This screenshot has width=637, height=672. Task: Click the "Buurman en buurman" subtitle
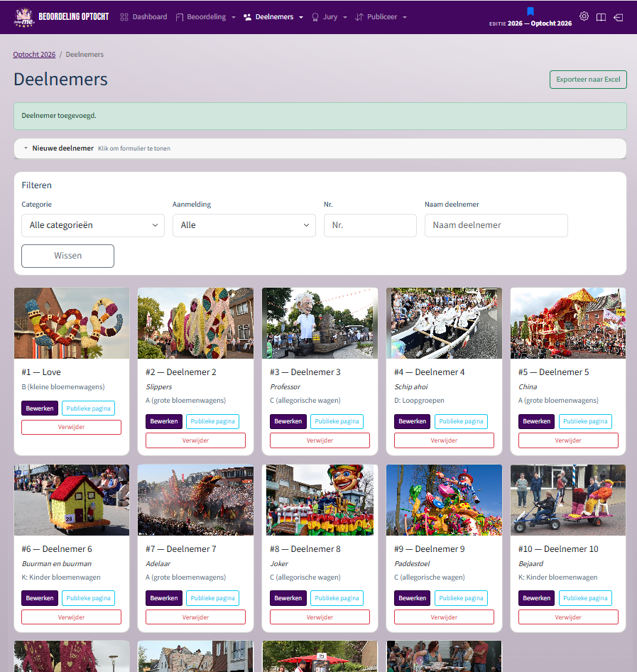click(x=57, y=564)
